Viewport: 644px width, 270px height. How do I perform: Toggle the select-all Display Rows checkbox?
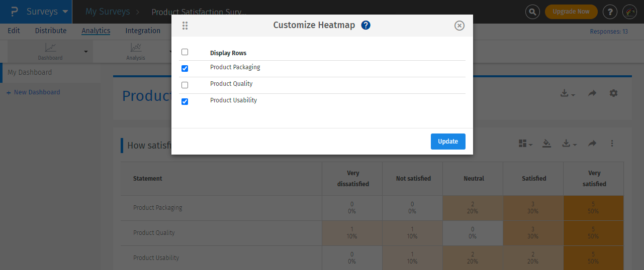click(x=185, y=52)
